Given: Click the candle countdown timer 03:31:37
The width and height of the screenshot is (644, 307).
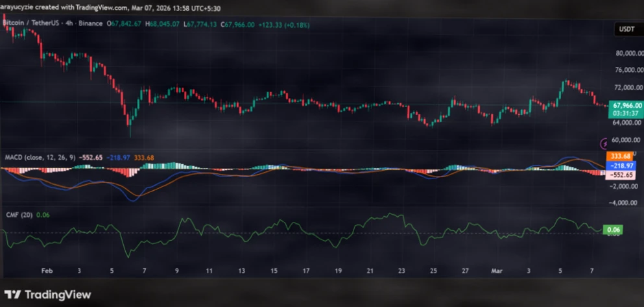Looking at the screenshot, I should [x=626, y=112].
